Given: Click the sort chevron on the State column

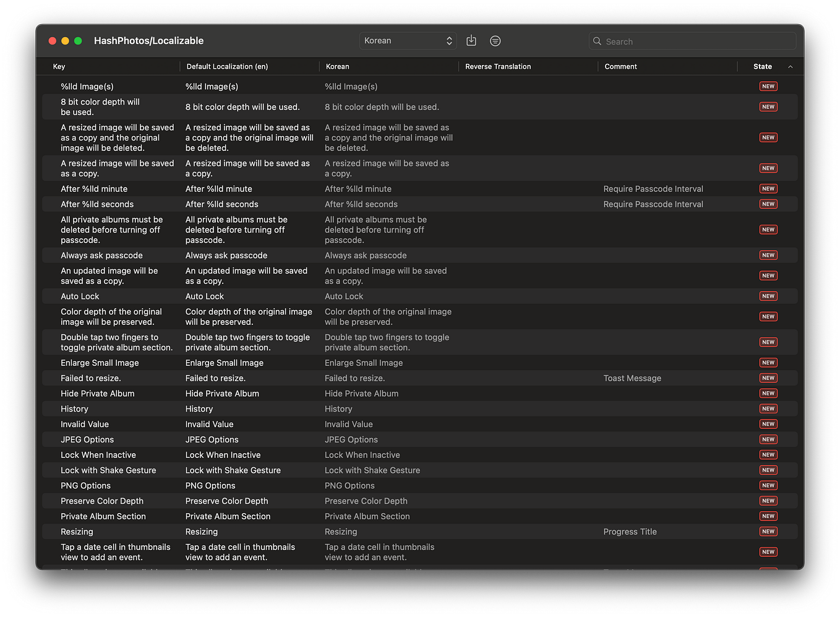Looking at the screenshot, I should click(x=790, y=66).
